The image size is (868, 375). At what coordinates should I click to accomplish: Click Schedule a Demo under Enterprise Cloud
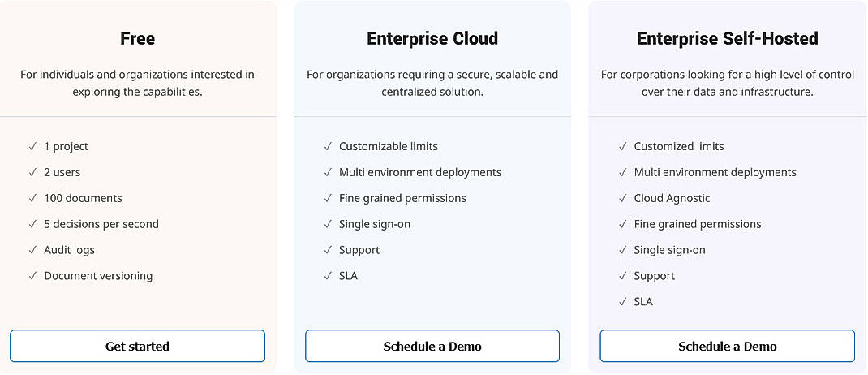click(432, 346)
